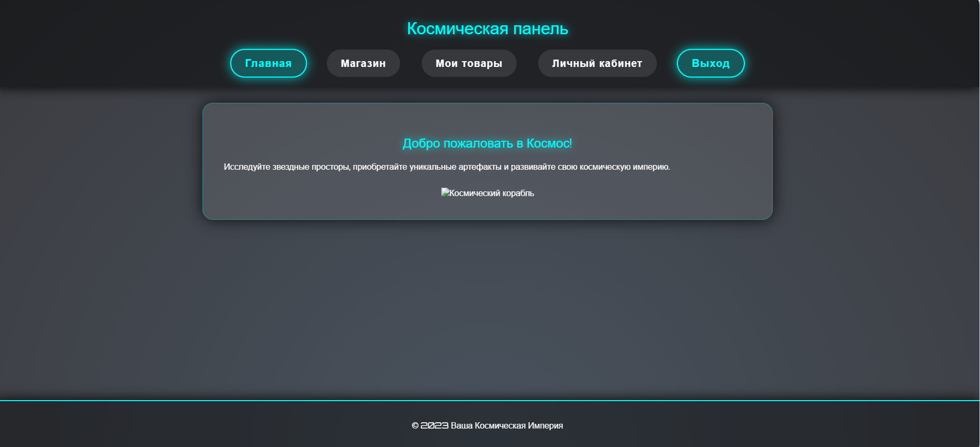Click the 2023 year in the footer
980x447 pixels.
434,425
